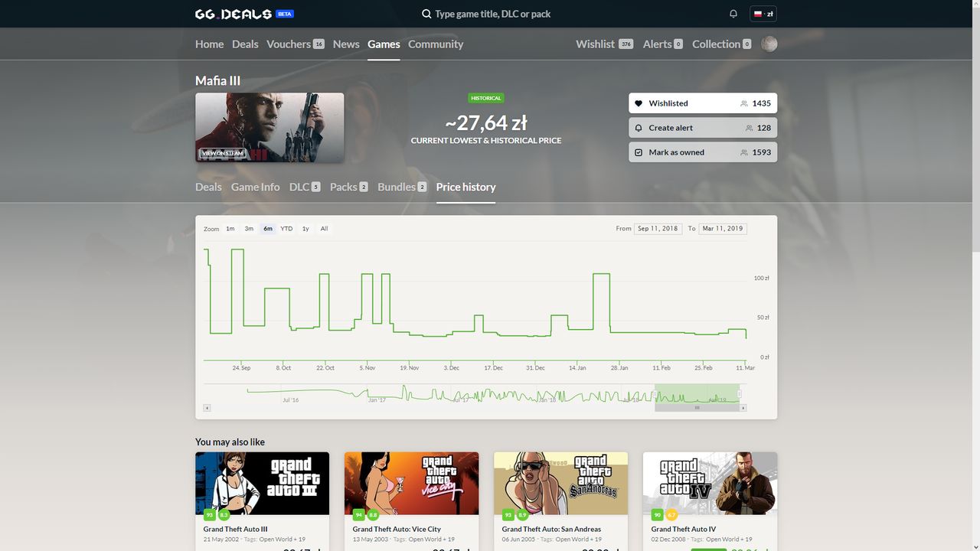This screenshot has height=551, width=980.
Task: Set chart zoom to 6m
Action: tap(268, 229)
